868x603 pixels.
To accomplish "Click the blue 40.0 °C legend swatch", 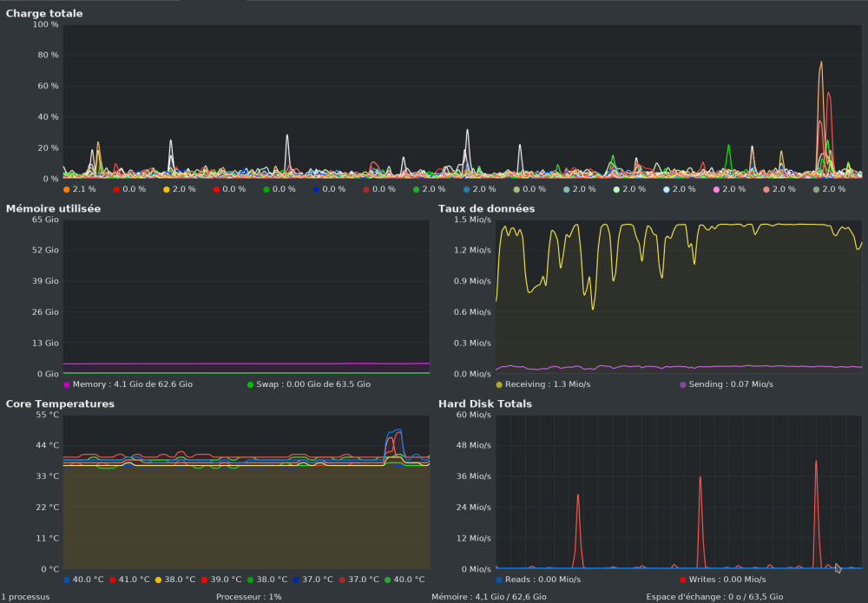I will 67,580.
